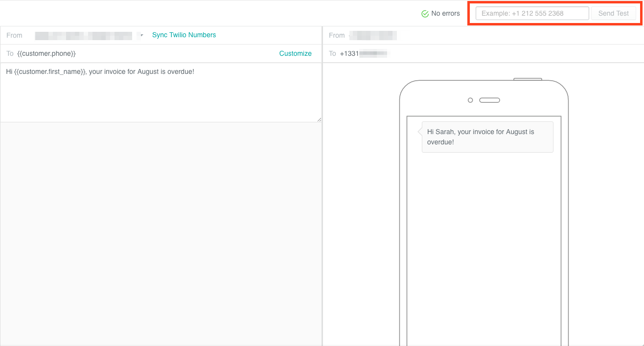Click the preview message bubble to Sarah
644x346 pixels.
pyautogui.click(x=487, y=137)
